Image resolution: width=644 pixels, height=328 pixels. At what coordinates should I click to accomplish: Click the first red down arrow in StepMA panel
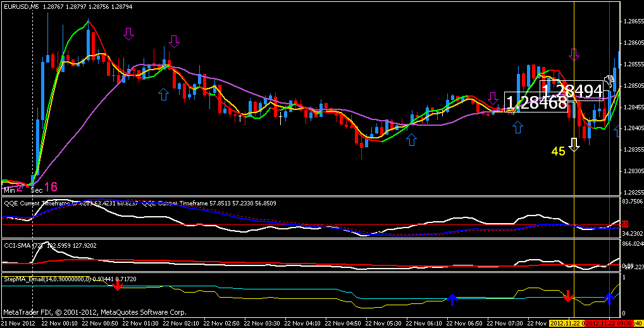coord(117,285)
